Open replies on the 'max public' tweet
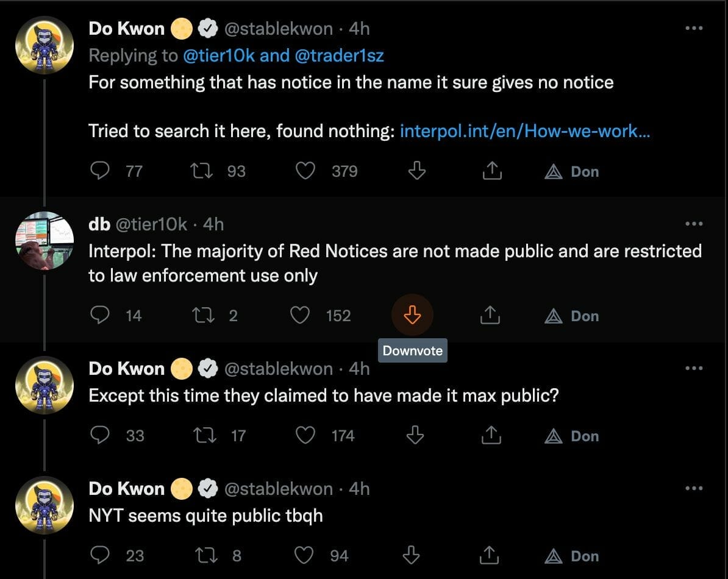 pos(99,435)
